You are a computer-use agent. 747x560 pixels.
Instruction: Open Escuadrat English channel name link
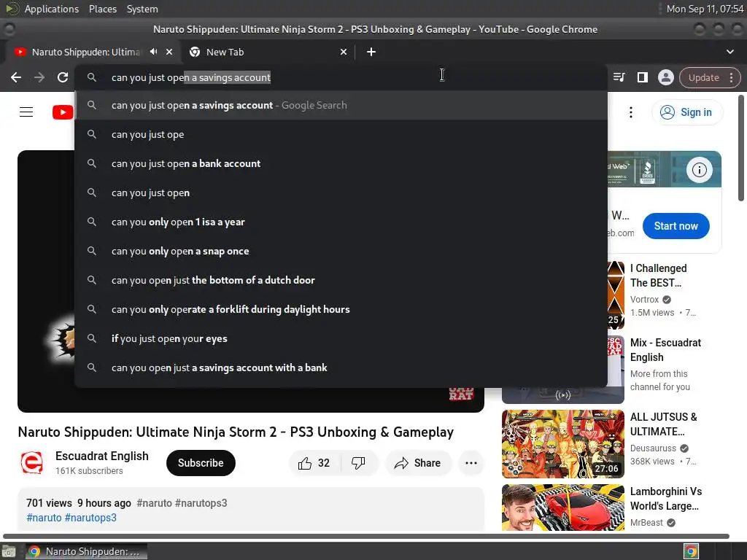pyautogui.click(x=102, y=456)
